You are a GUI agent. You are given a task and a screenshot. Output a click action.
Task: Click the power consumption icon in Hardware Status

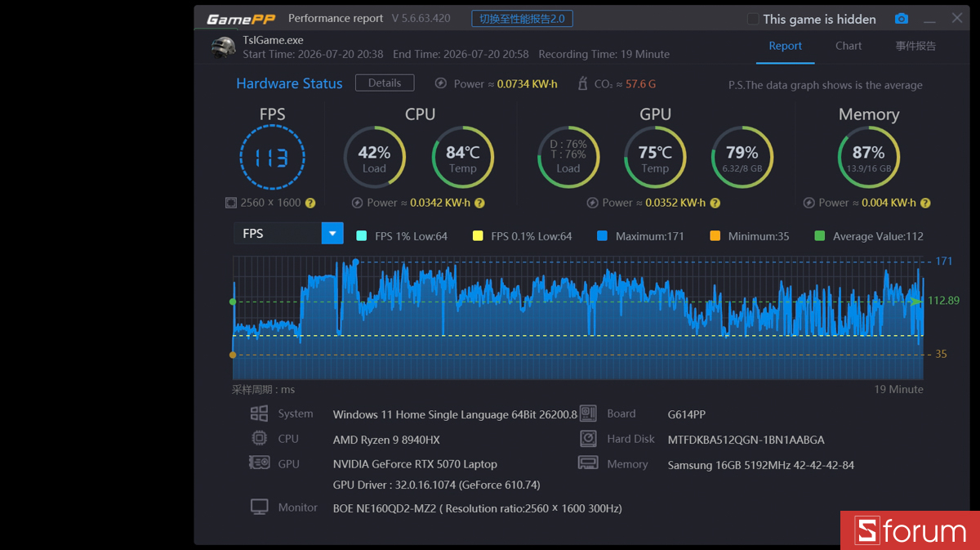441,83
